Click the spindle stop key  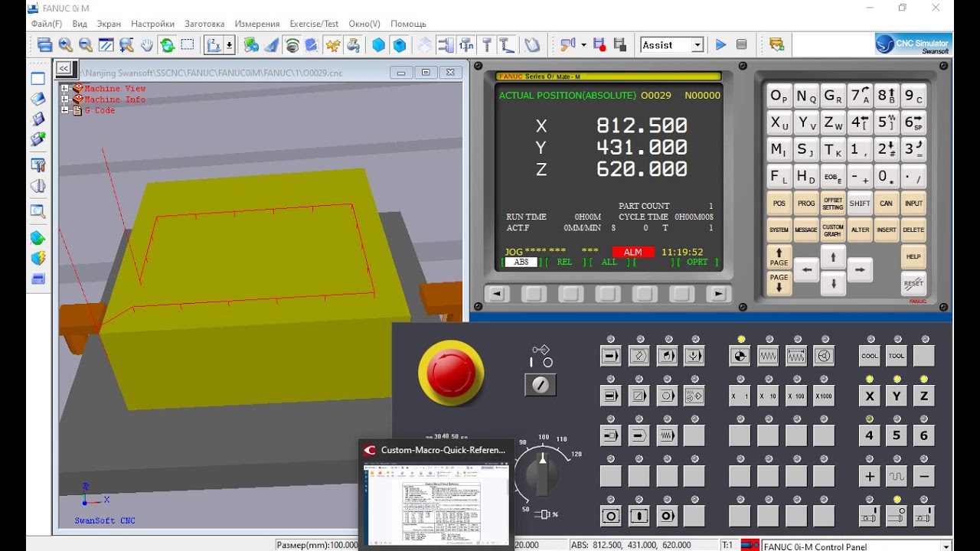pos(897,517)
